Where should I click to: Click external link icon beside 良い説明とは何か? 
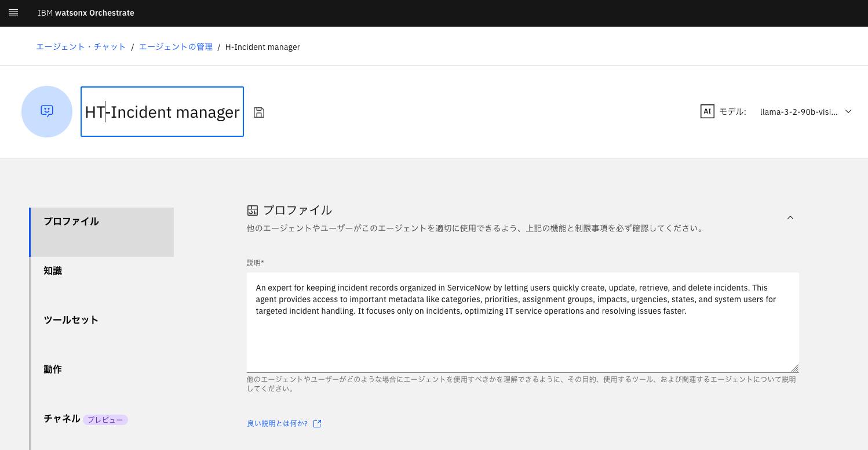317,424
